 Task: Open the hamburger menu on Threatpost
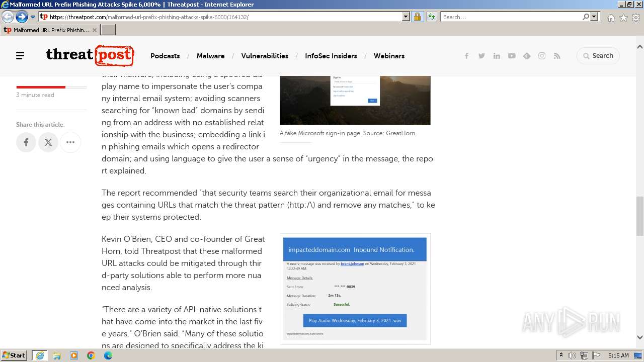[20, 56]
